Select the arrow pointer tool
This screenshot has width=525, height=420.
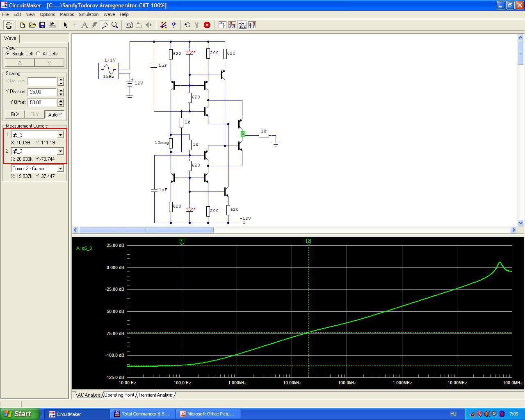(x=65, y=25)
